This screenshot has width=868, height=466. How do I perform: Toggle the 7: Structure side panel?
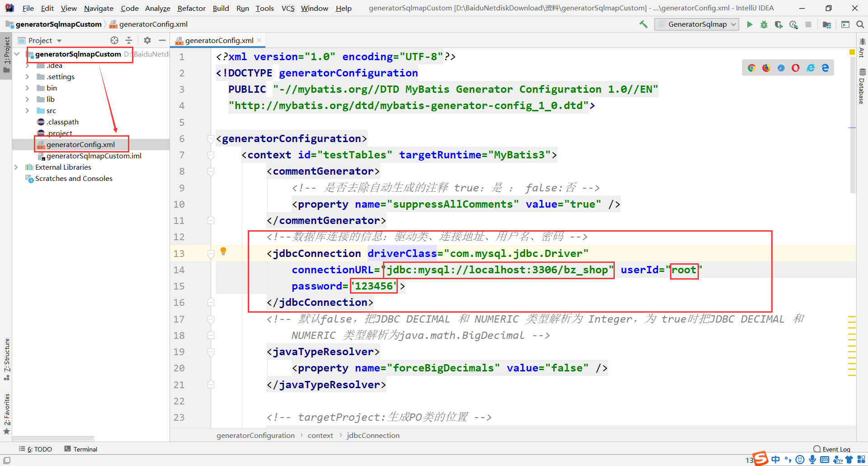[6, 359]
